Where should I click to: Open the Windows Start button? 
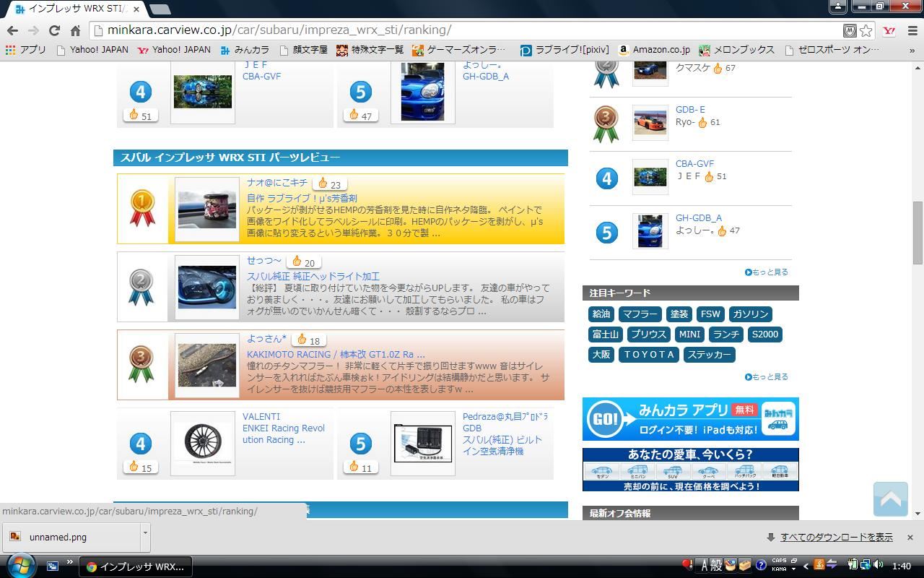[x=19, y=566]
